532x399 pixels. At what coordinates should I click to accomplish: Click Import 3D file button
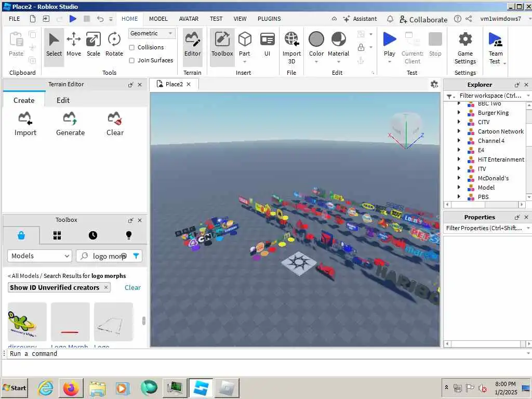tap(291, 48)
